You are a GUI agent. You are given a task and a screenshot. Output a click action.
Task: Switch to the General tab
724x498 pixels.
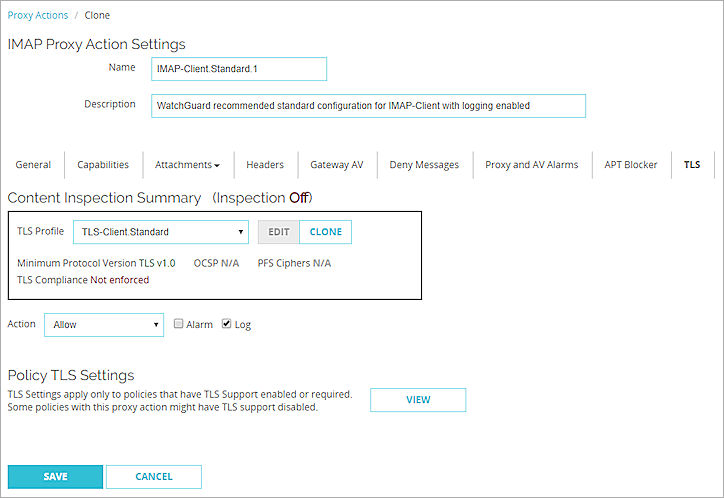[33, 165]
